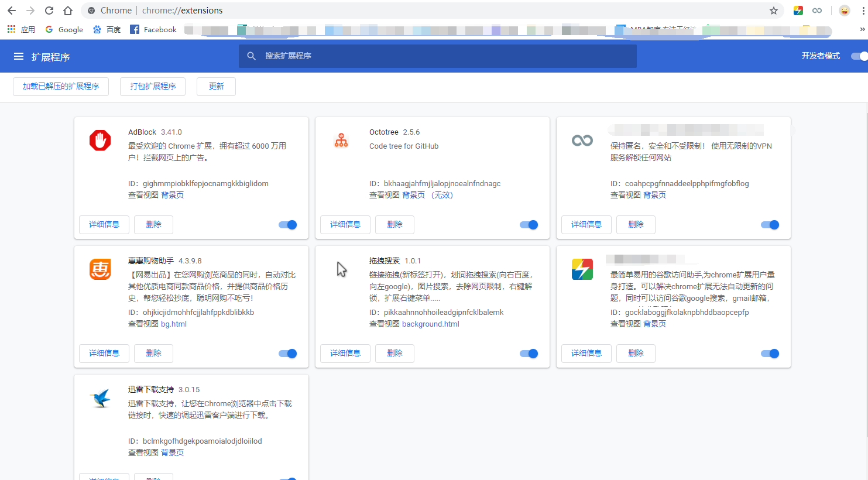868x480 pixels.
Task: Open the profile avatar icon
Action: click(x=844, y=11)
